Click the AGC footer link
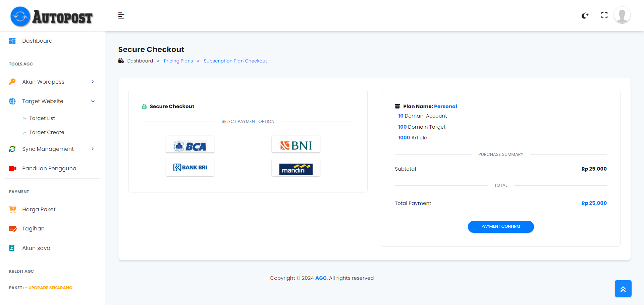 (321, 278)
